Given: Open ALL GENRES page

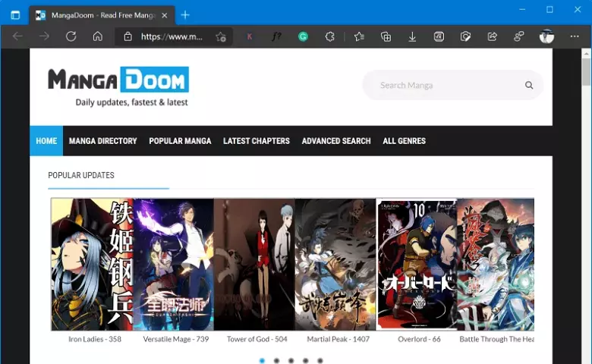Looking at the screenshot, I should 404,141.
